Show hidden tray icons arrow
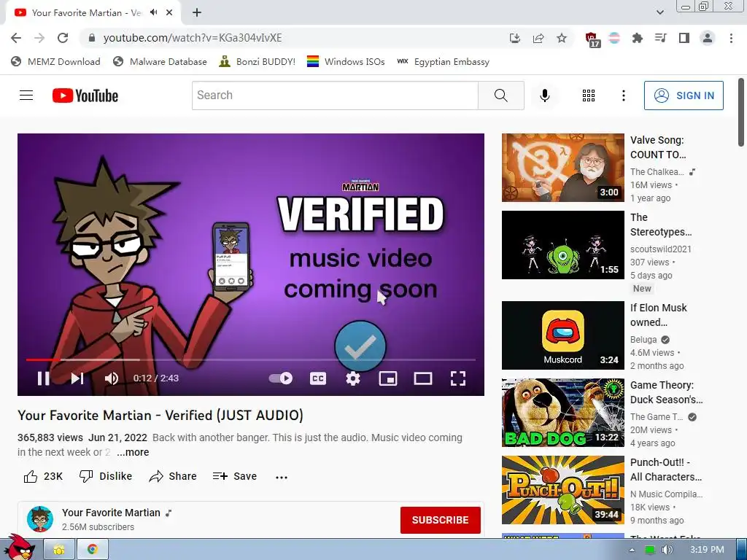The height and width of the screenshot is (560, 747). click(x=632, y=550)
